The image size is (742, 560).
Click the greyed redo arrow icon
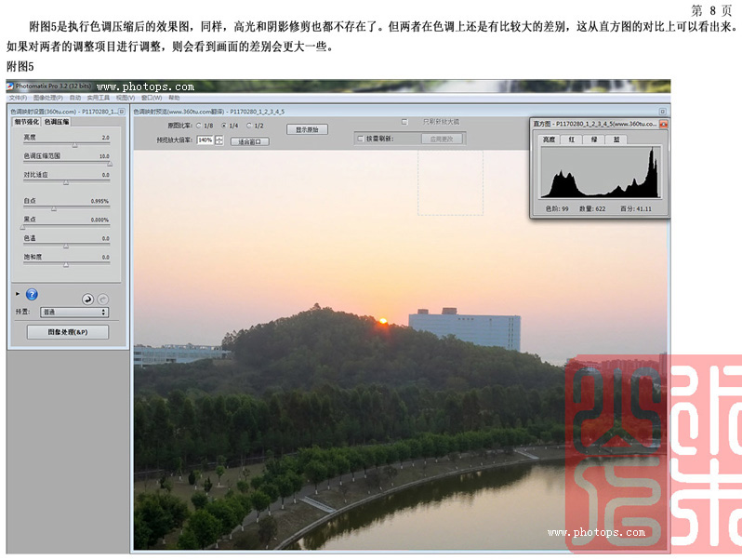coord(102,300)
